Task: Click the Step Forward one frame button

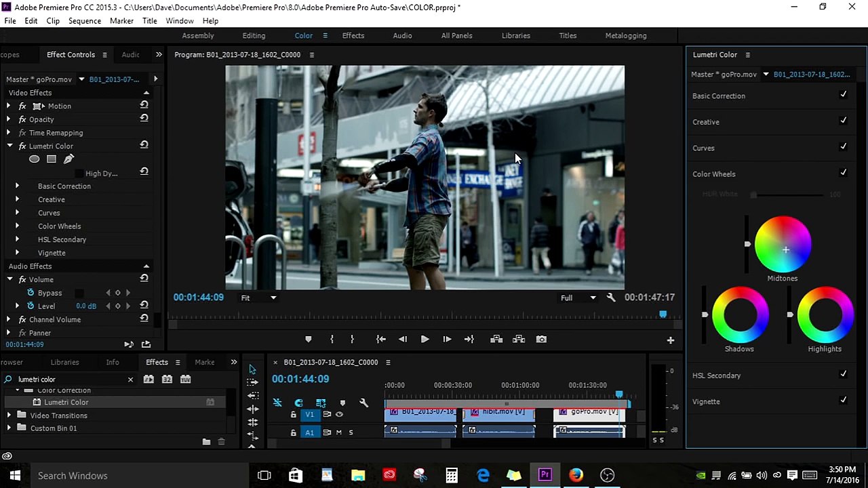Action: 447,340
